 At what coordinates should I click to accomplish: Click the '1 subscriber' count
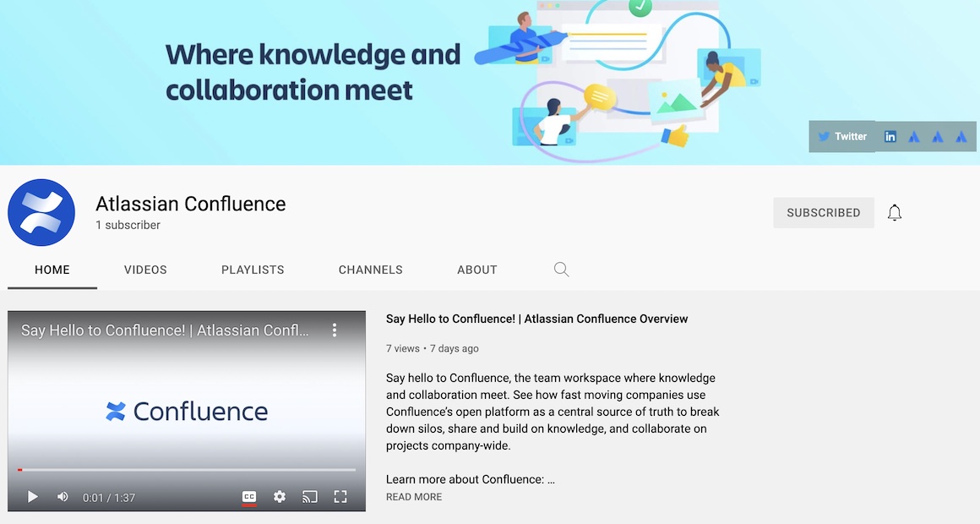(128, 225)
